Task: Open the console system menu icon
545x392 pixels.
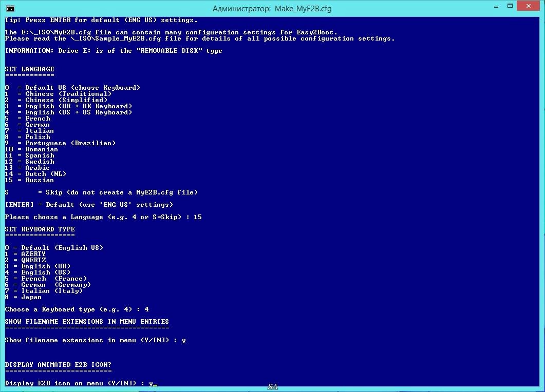Action: [10, 8]
